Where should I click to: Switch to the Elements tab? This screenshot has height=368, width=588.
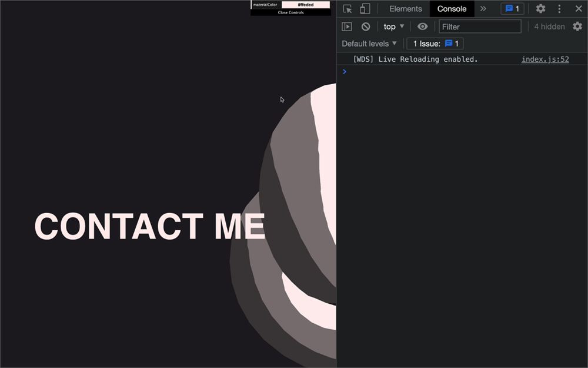[405, 9]
